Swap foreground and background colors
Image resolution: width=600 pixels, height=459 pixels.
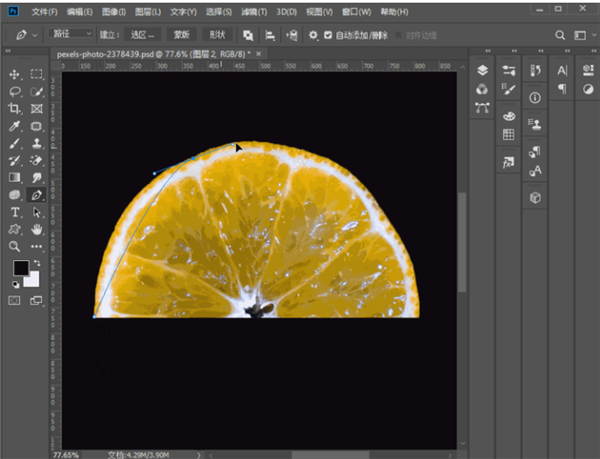[35, 262]
